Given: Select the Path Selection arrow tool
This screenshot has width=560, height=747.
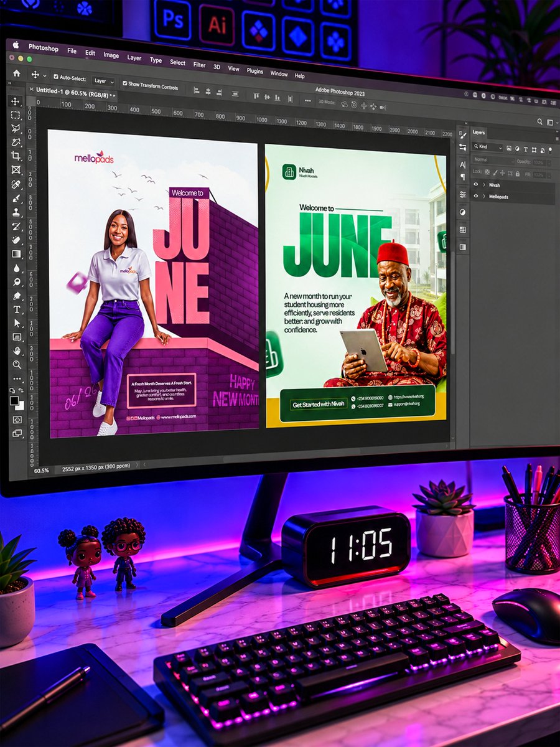Looking at the screenshot, I should (17, 323).
